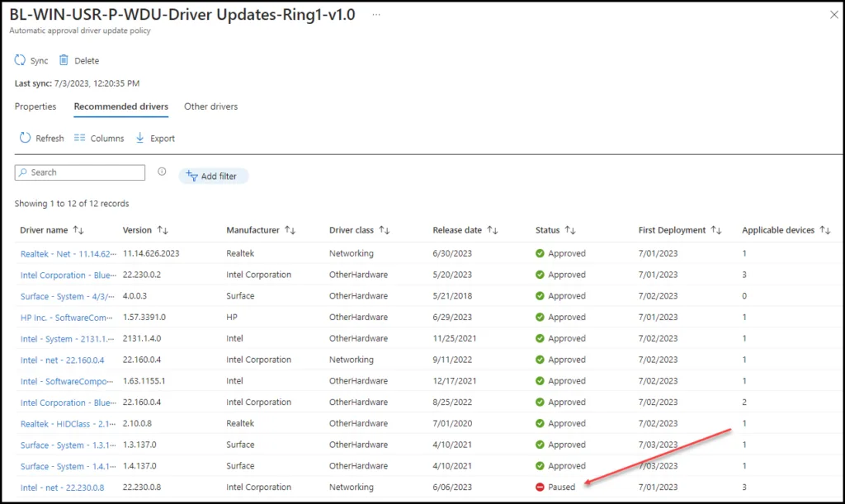Click the Delete trash icon

pyautogui.click(x=64, y=60)
